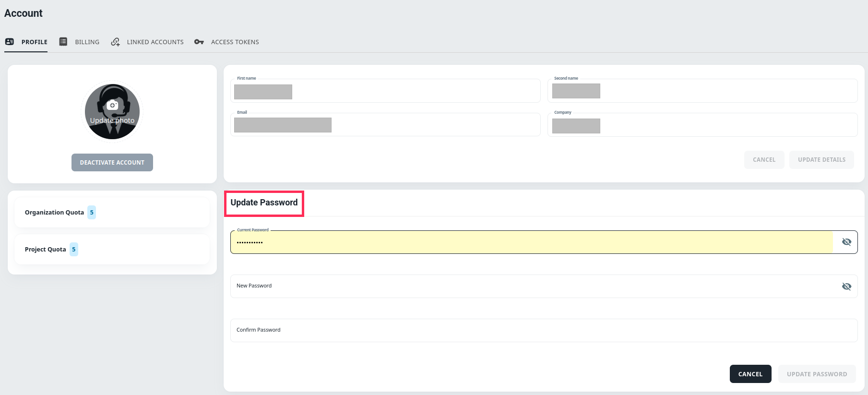Click the Organization Quota label
The height and width of the screenshot is (395, 868).
click(x=54, y=213)
